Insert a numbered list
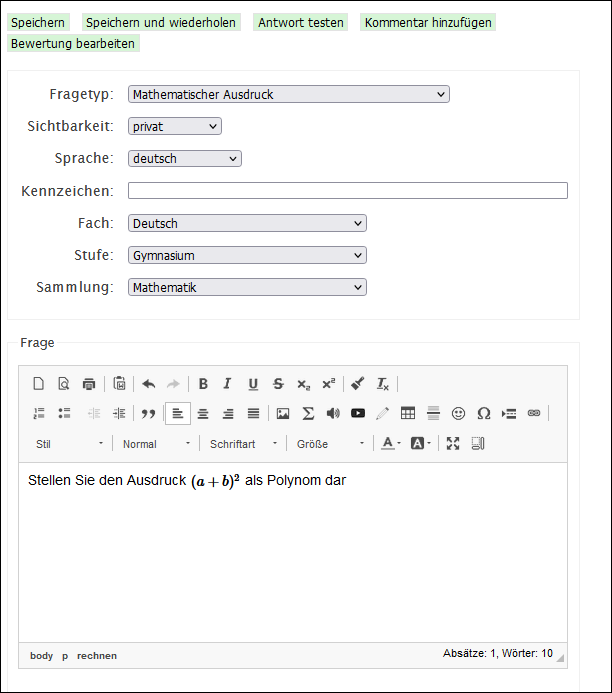The height and width of the screenshot is (693, 612). [x=39, y=413]
